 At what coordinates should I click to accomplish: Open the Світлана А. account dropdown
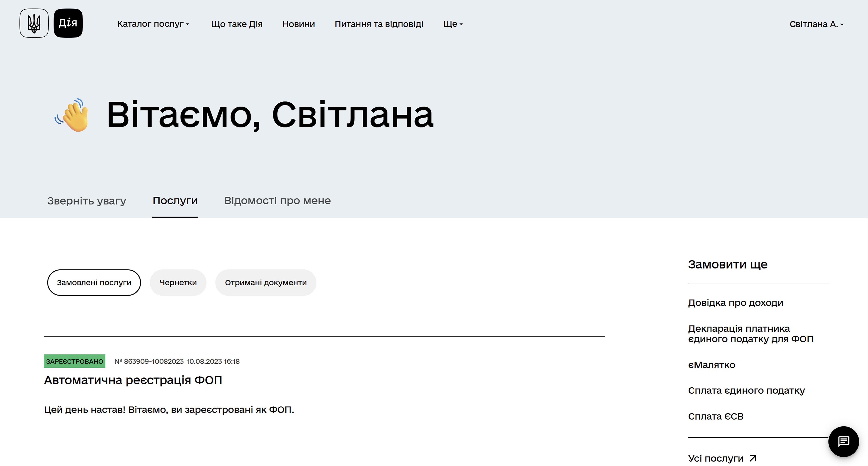(x=816, y=24)
